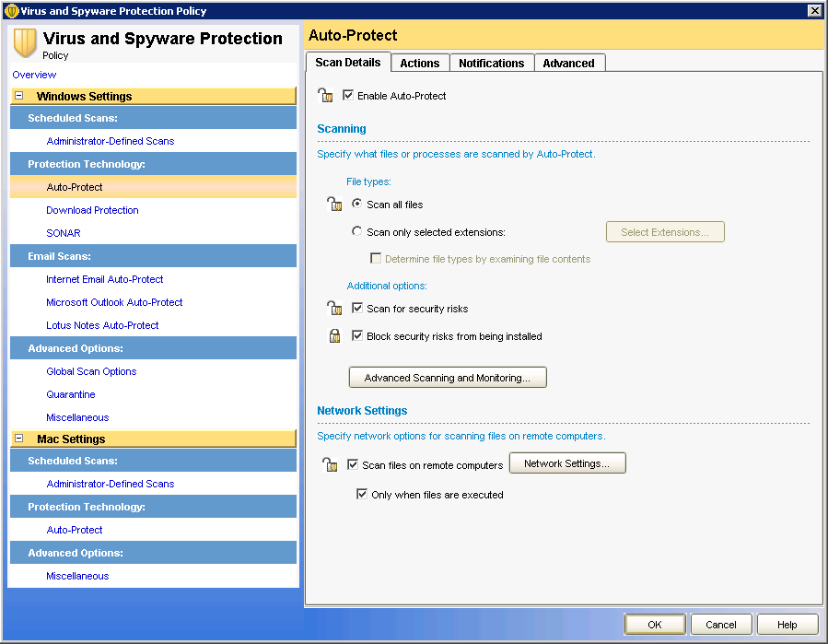The width and height of the screenshot is (828, 644).
Task: Click Windows Advanced Options header
Action: click(x=153, y=348)
